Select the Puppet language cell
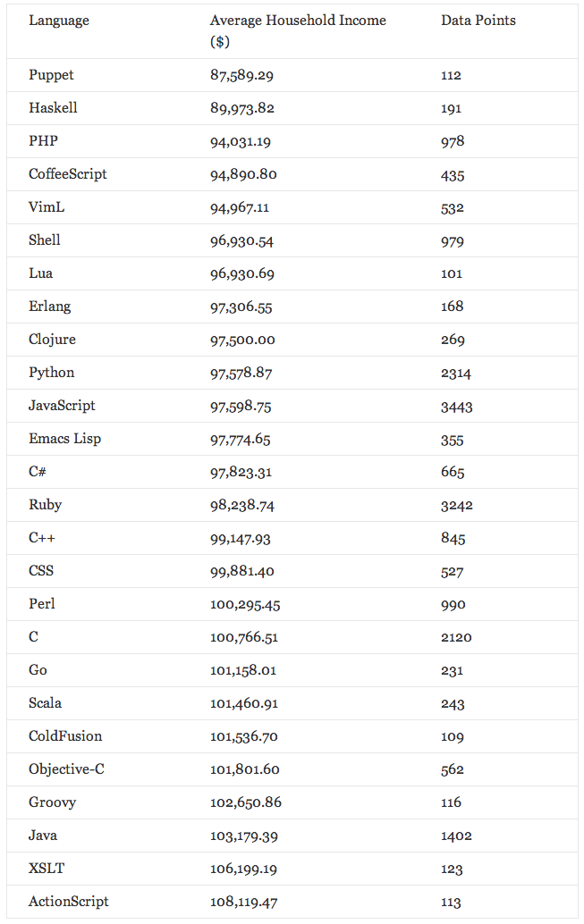The height and width of the screenshot is (924, 584). (51, 75)
